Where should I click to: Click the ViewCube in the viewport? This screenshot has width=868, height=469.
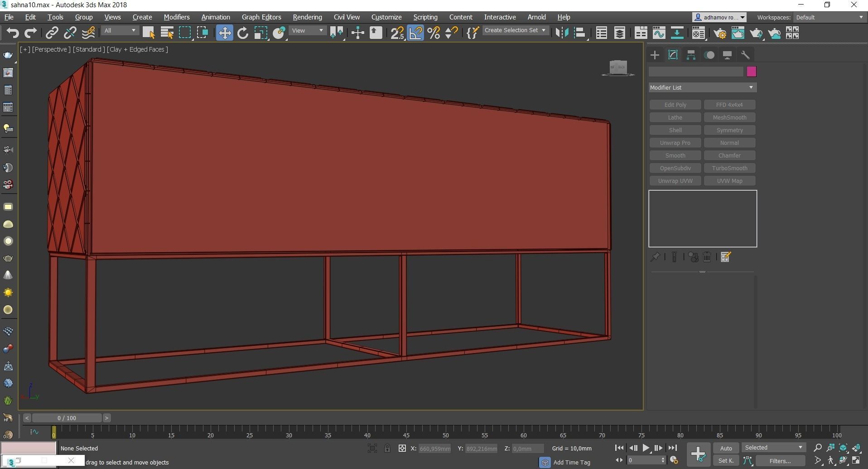[618, 68]
